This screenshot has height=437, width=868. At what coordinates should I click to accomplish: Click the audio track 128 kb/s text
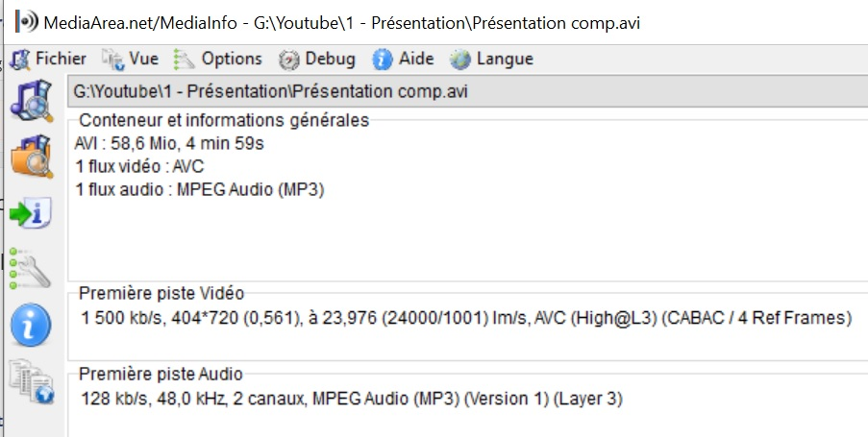coord(352,399)
